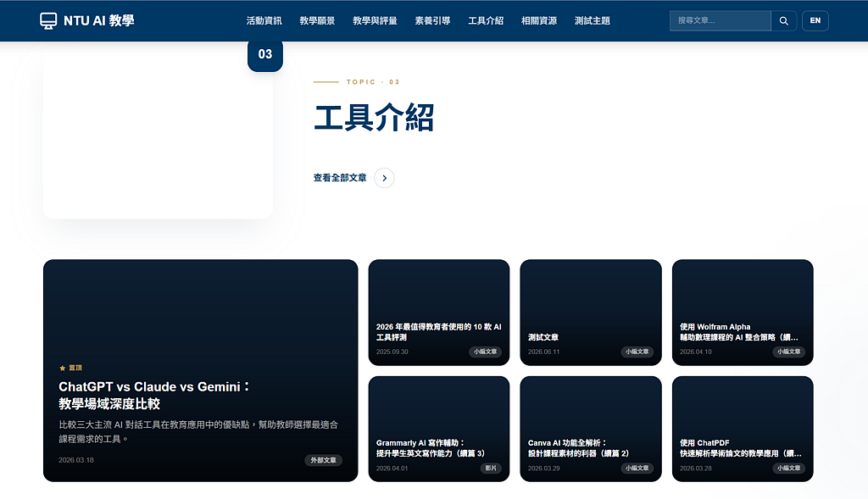This screenshot has width=868, height=499.
Task: Open the 使用 Wolfram Alpha article card
Action: 743,313
